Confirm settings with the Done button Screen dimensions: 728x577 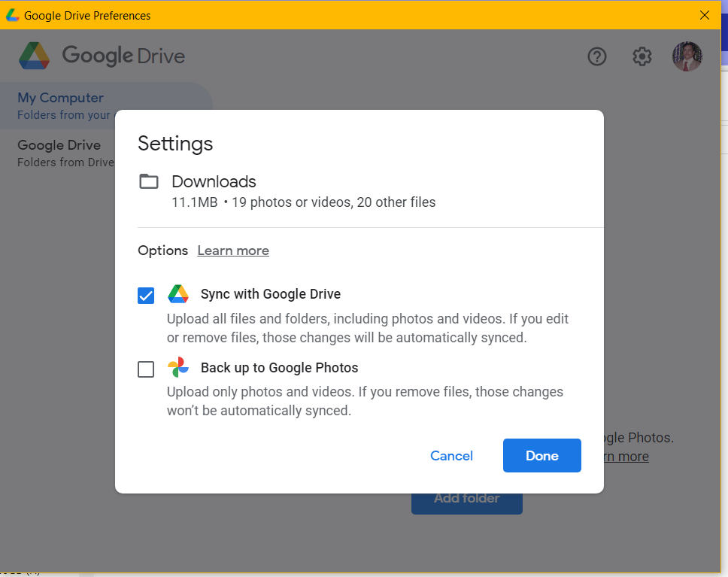point(541,456)
